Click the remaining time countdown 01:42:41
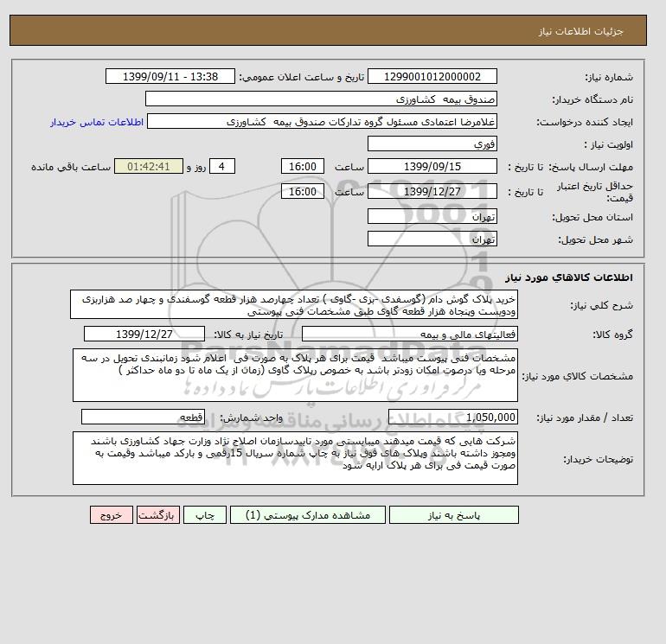 [x=149, y=167]
